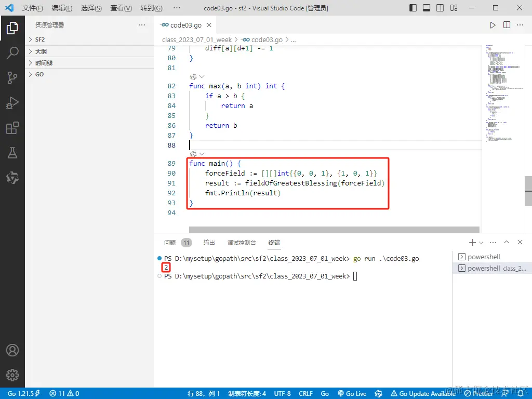Create a new terminal with plus icon

coord(472,242)
